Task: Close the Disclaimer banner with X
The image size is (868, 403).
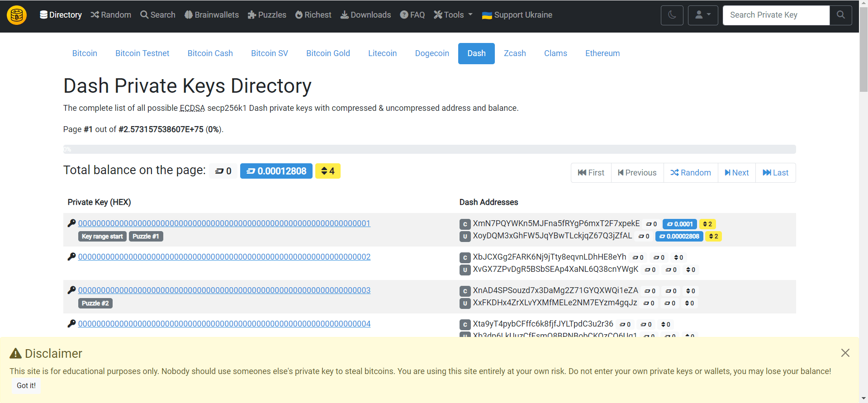Action: tap(845, 353)
